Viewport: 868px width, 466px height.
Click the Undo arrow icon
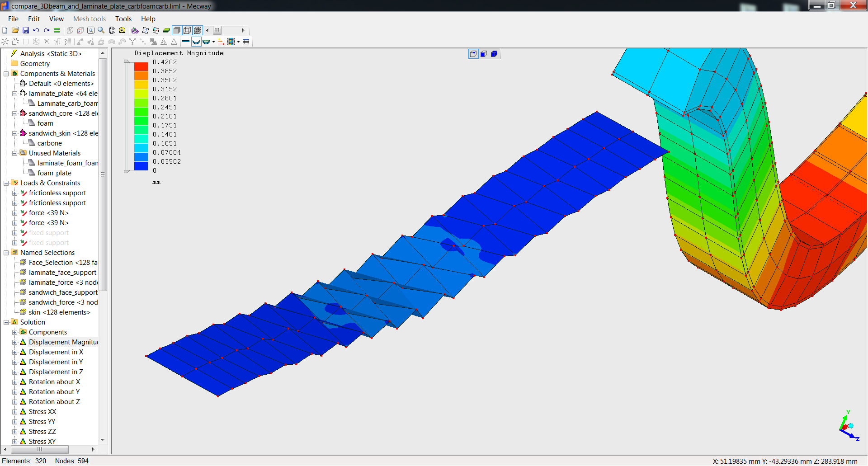tap(36, 30)
